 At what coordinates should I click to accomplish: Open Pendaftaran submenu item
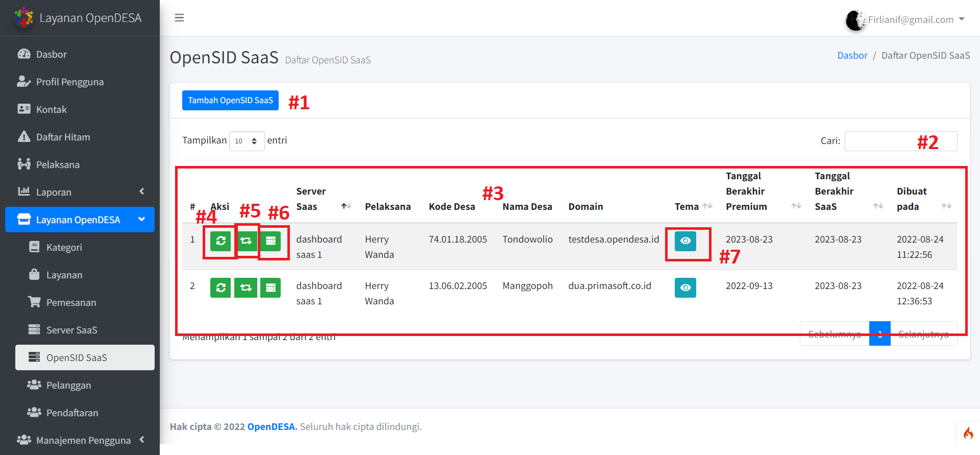coord(85,413)
